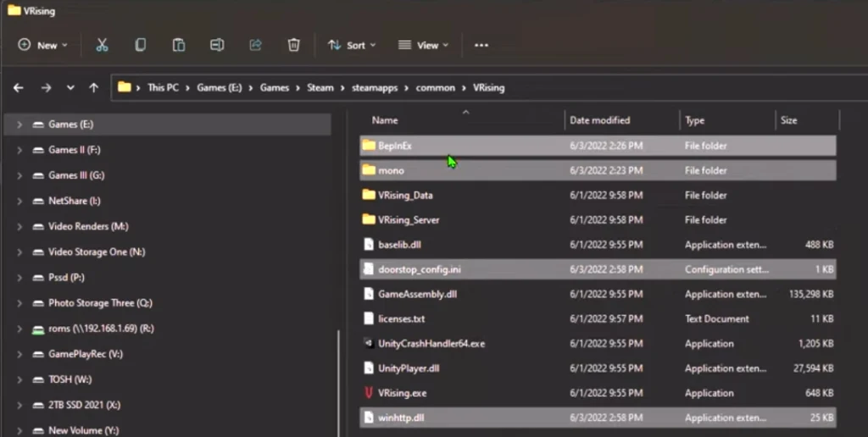Go back with the left arrow
The image size is (868, 437).
point(19,88)
